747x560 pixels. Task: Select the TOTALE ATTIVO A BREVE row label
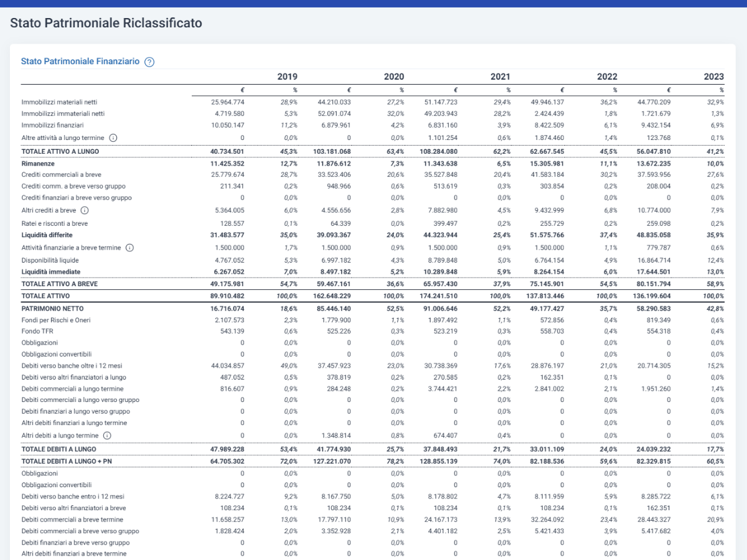coord(61,284)
